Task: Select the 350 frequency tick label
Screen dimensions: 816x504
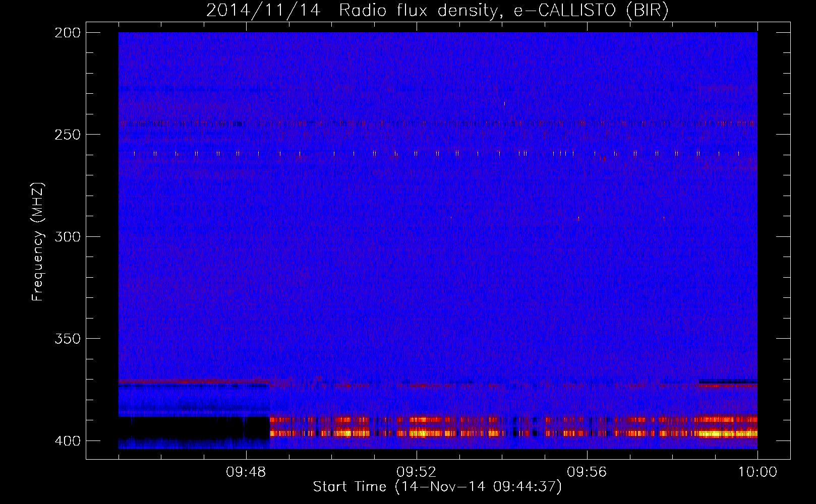Action: (67, 338)
